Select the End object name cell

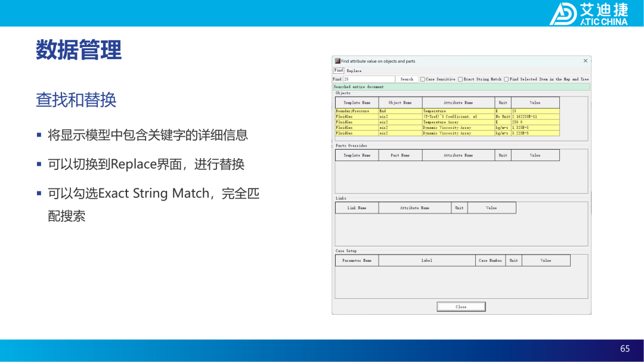click(x=400, y=111)
